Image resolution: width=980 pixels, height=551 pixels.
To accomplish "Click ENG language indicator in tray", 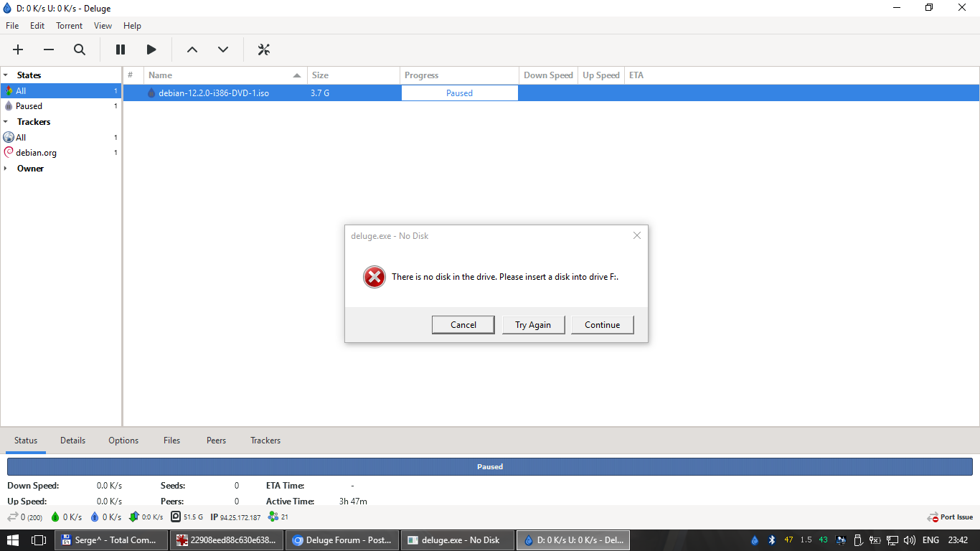I will [x=930, y=540].
